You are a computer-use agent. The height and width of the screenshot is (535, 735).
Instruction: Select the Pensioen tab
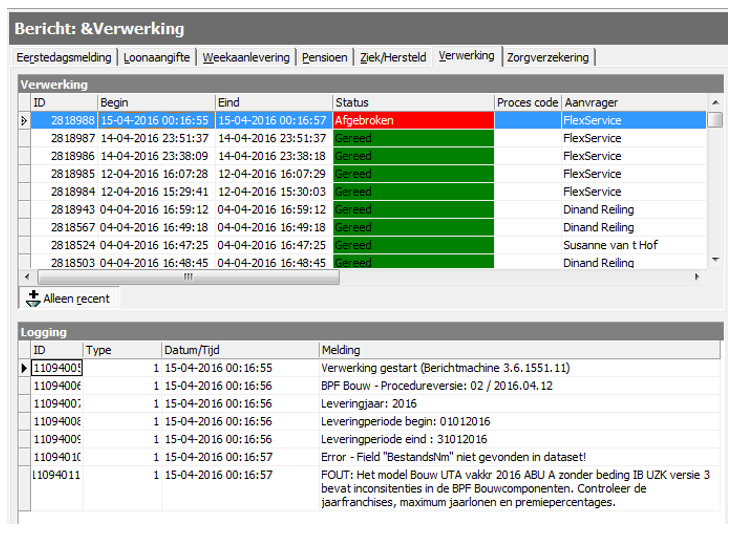(x=325, y=58)
